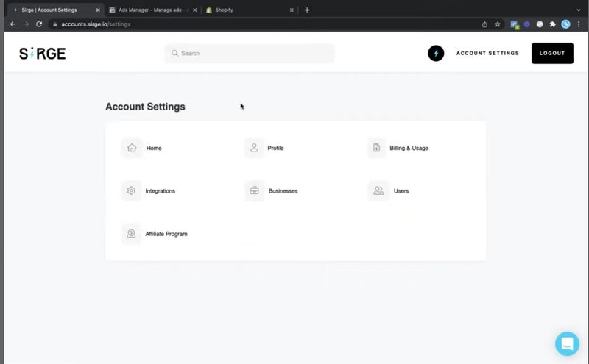Click the Sirge logo
Image resolution: width=589 pixels, height=364 pixels.
42,54
